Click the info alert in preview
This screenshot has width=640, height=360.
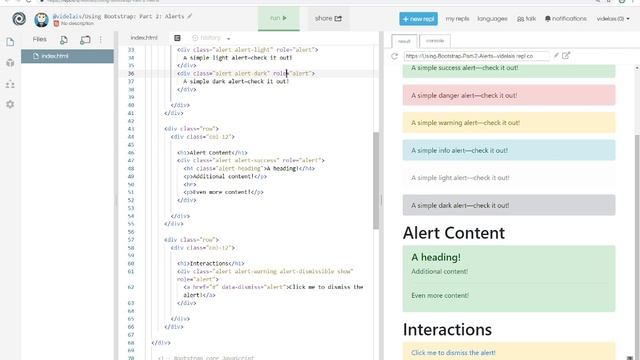(x=509, y=150)
